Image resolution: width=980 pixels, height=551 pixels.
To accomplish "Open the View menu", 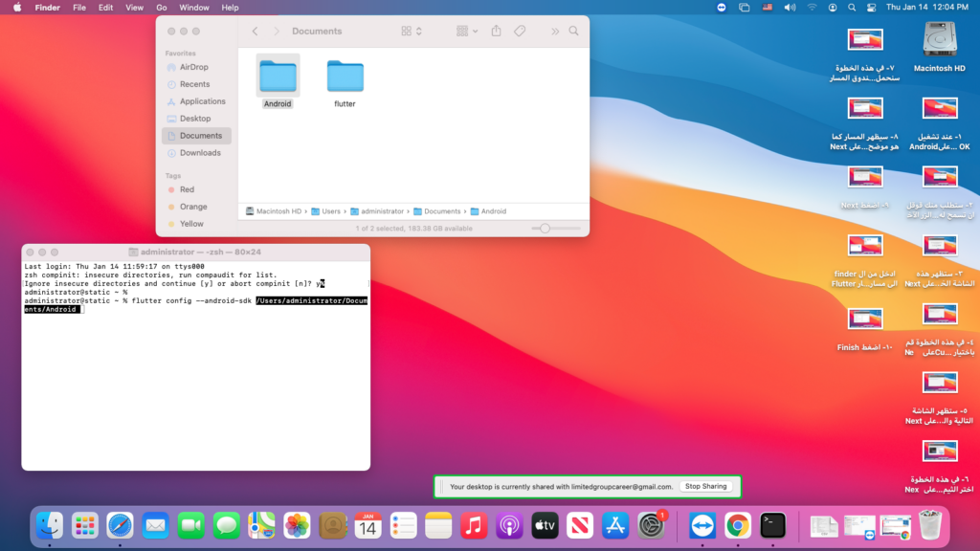I will (x=134, y=8).
